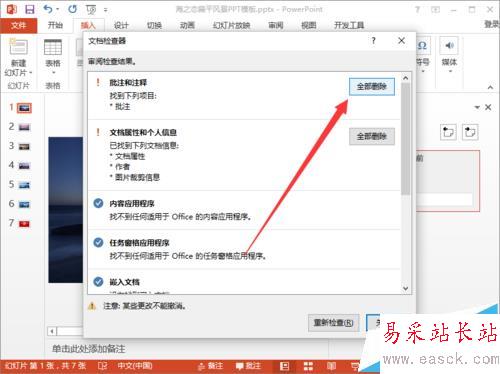This screenshot has width=500, height=374.
Task: Switch to the 动画 ribbon tab
Action: pos(187,25)
